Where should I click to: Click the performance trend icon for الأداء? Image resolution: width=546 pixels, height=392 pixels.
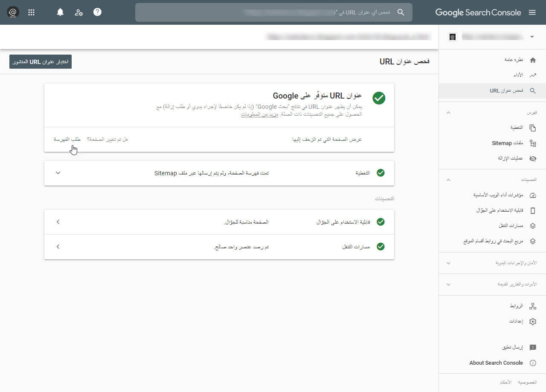tap(532, 75)
